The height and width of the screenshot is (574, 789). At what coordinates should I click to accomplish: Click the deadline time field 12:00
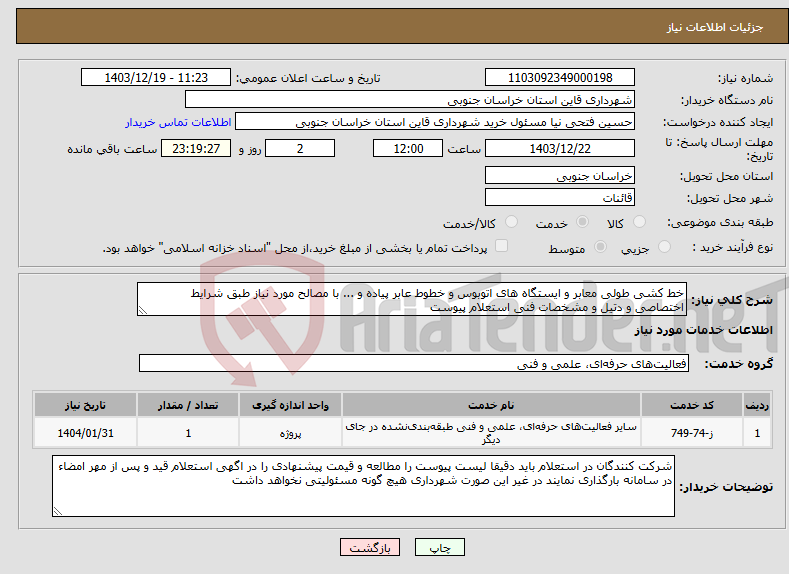coord(408,148)
